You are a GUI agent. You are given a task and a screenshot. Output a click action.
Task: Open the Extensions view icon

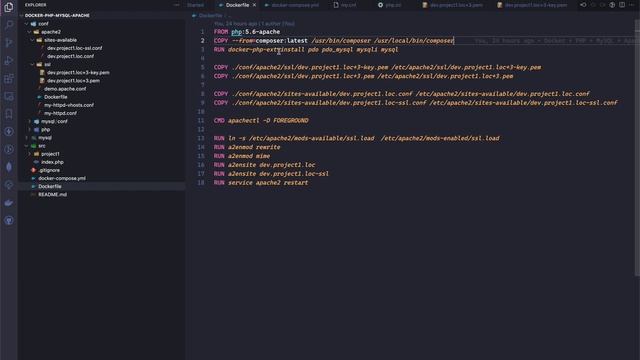point(9,78)
